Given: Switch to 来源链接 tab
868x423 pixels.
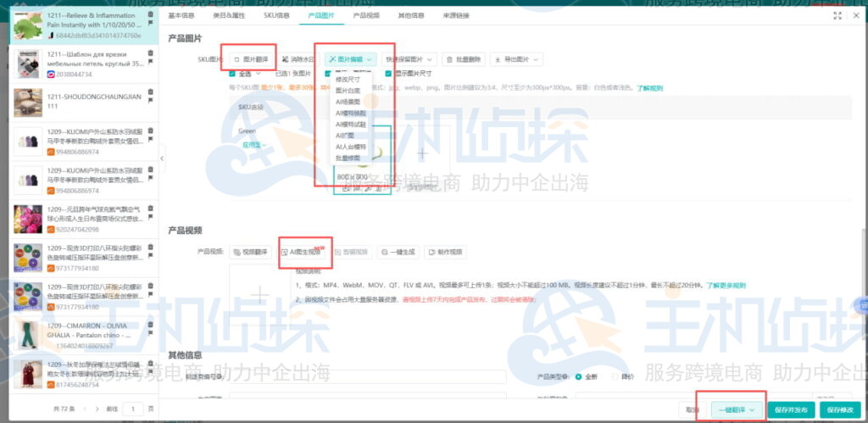Looking at the screenshot, I should coord(456,15).
